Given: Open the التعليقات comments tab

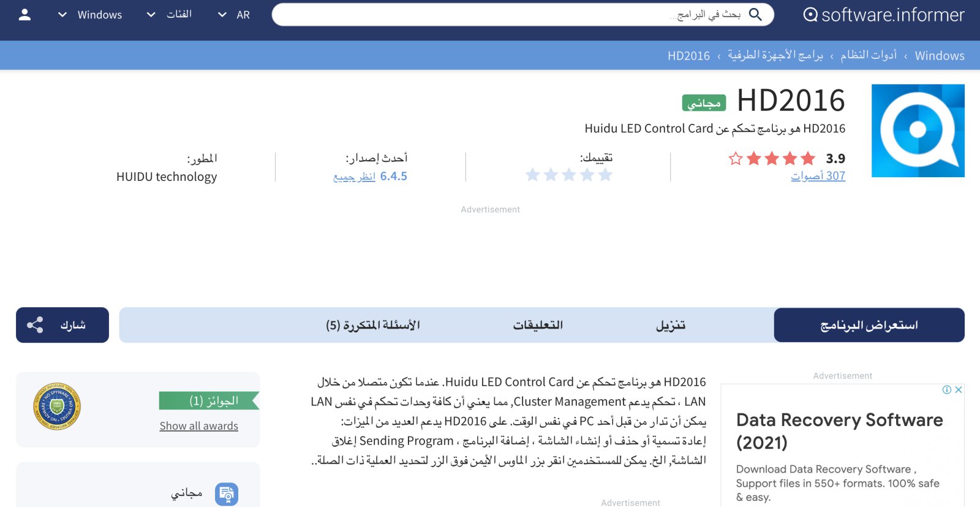Looking at the screenshot, I should pos(538,325).
